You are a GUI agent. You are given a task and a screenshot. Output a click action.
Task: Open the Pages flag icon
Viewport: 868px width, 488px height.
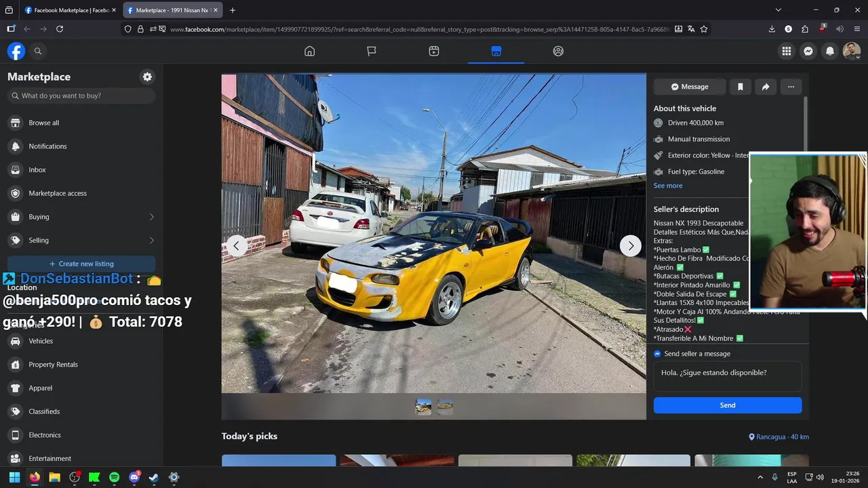pyautogui.click(x=372, y=51)
